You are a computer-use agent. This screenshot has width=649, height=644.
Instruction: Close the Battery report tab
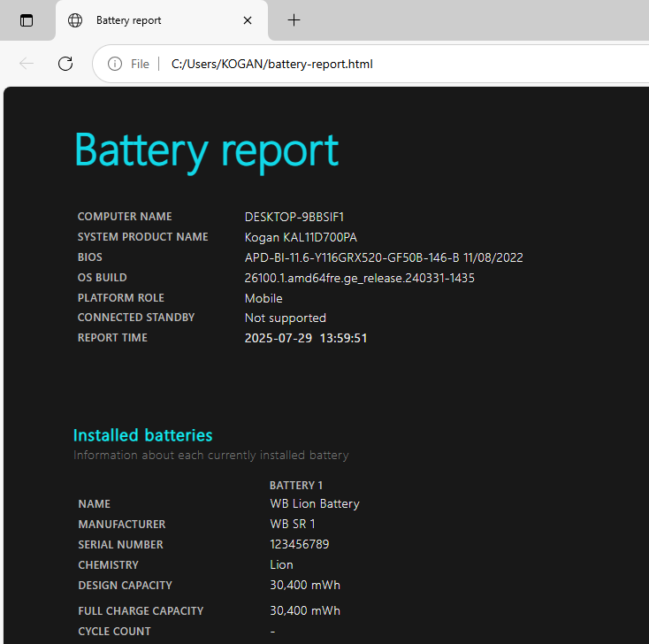coord(248,20)
